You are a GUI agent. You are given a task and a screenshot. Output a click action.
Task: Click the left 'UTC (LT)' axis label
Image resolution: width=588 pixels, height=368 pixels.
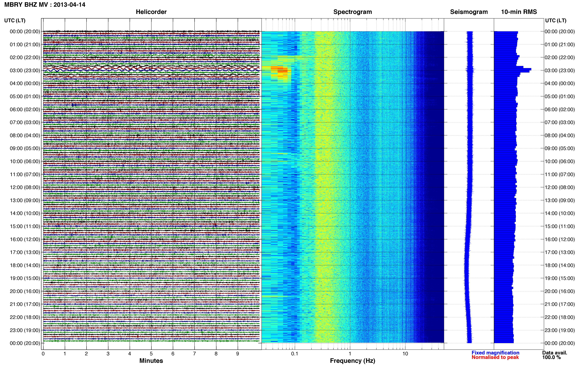(15, 20)
